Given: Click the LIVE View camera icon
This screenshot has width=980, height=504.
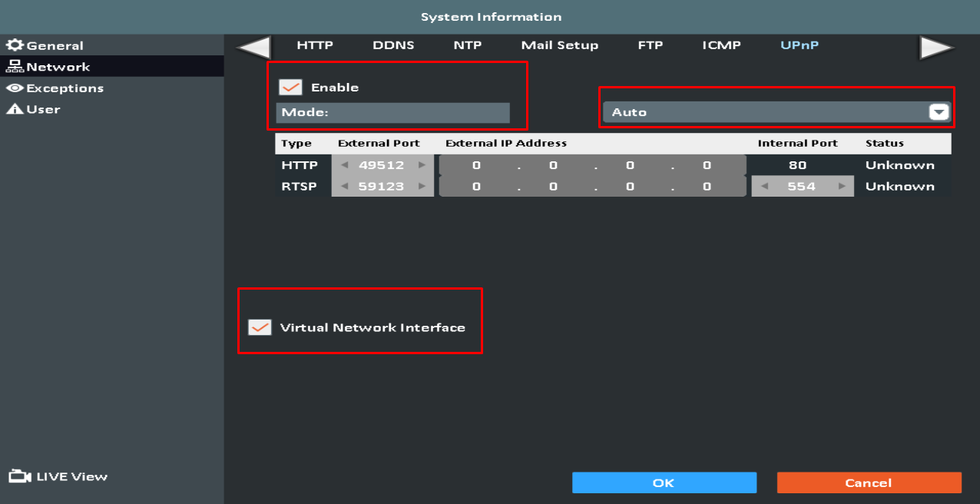Looking at the screenshot, I should coord(20,476).
